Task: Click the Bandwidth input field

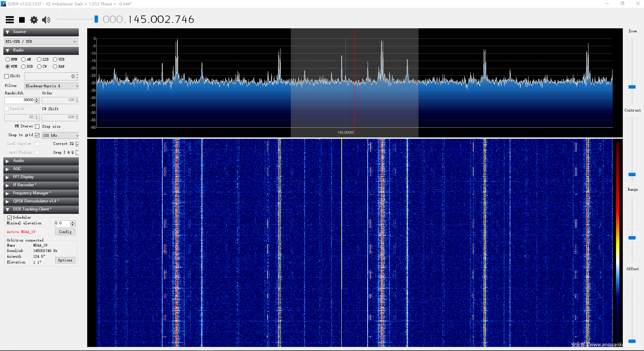Action: coord(20,100)
